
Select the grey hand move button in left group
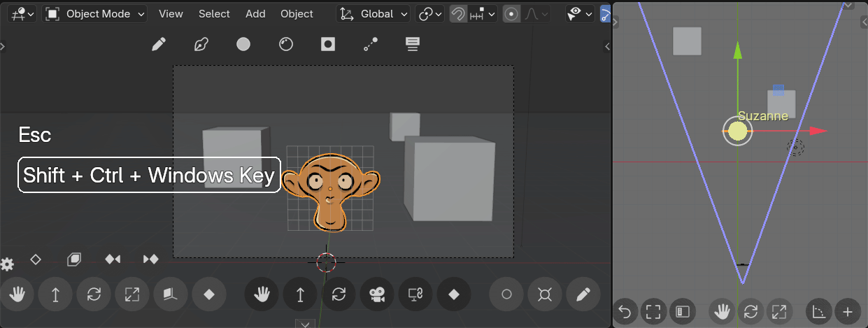pos(17,294)
